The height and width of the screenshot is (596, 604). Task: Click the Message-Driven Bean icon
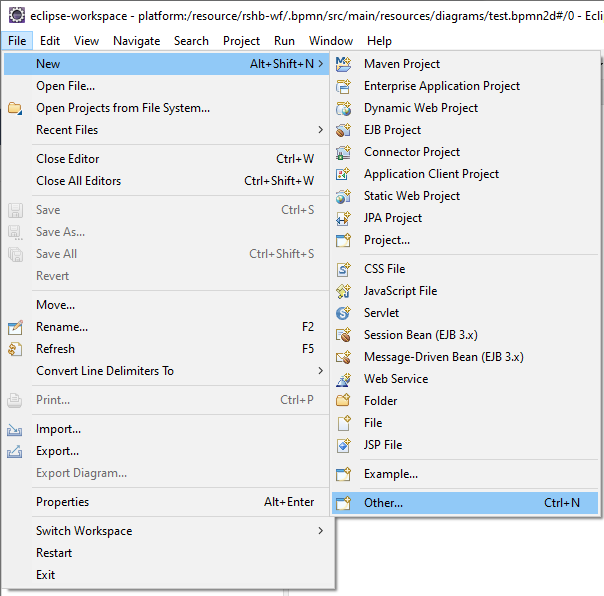343,357
